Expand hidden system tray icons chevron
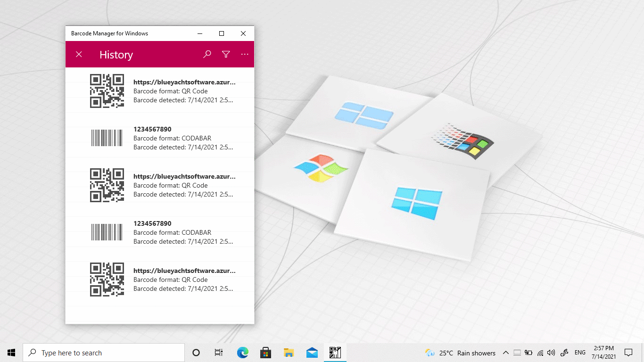Image resolution: width=644 pixels, height=362 pixels. (505, 353)
